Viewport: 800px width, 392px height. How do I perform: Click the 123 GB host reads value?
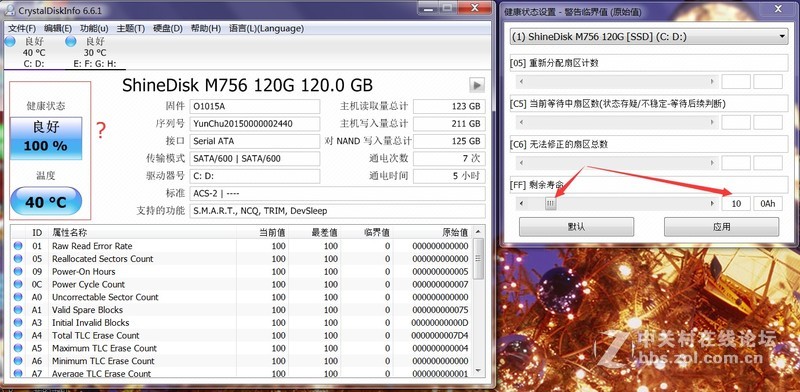click(x=449, y=106)
